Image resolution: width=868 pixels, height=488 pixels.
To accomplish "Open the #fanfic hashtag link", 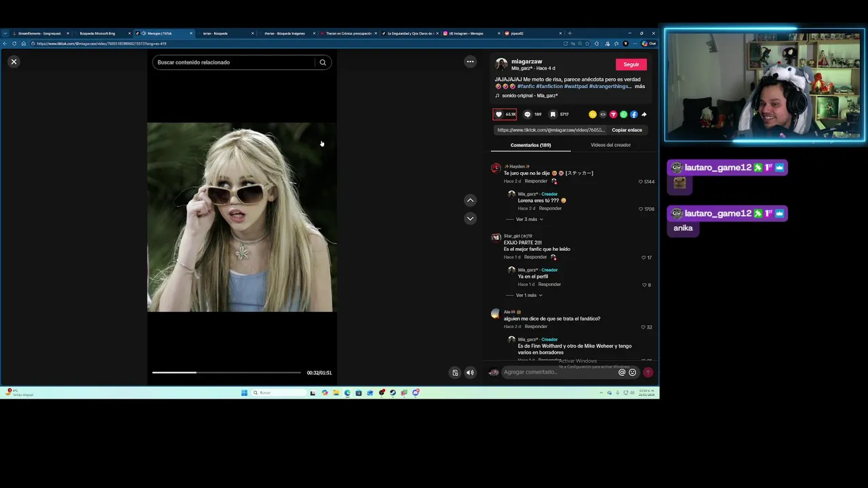I will pos(526,87).
